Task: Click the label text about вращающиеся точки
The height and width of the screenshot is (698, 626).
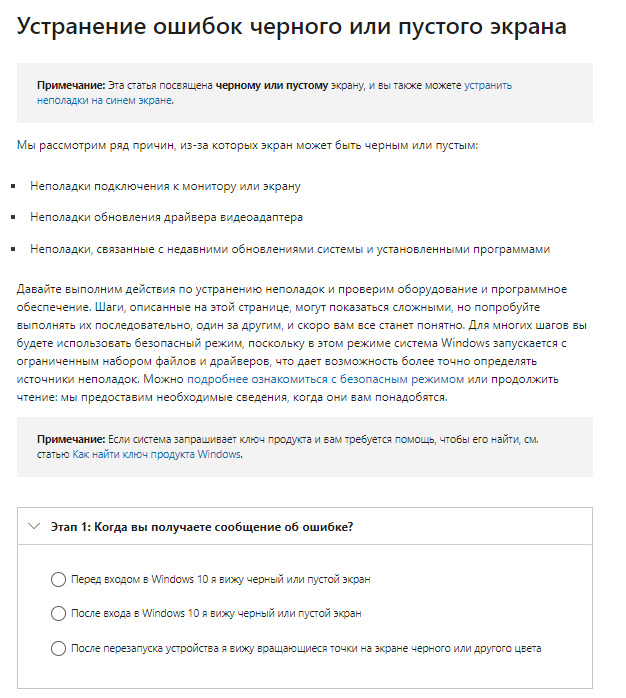Action: click(x=306, y=648)
